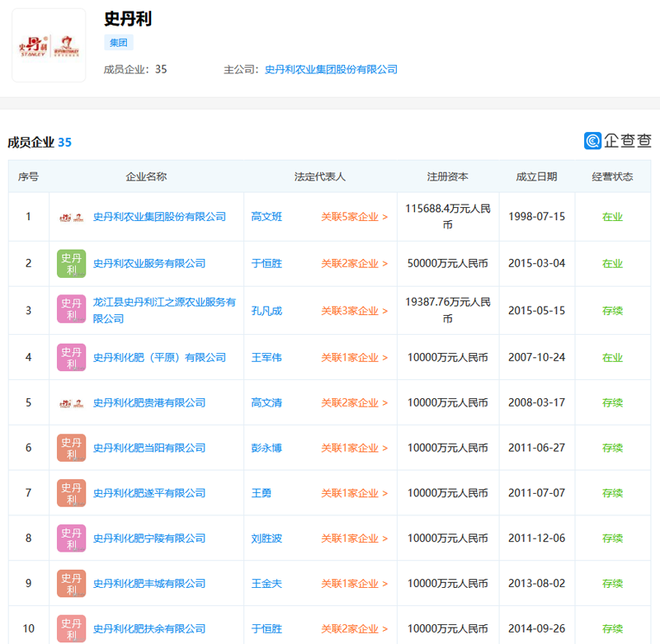Click the 法定代表人 column header
Image resolution: width=660 pixels, height=644 pixels.
coord(320,176)
